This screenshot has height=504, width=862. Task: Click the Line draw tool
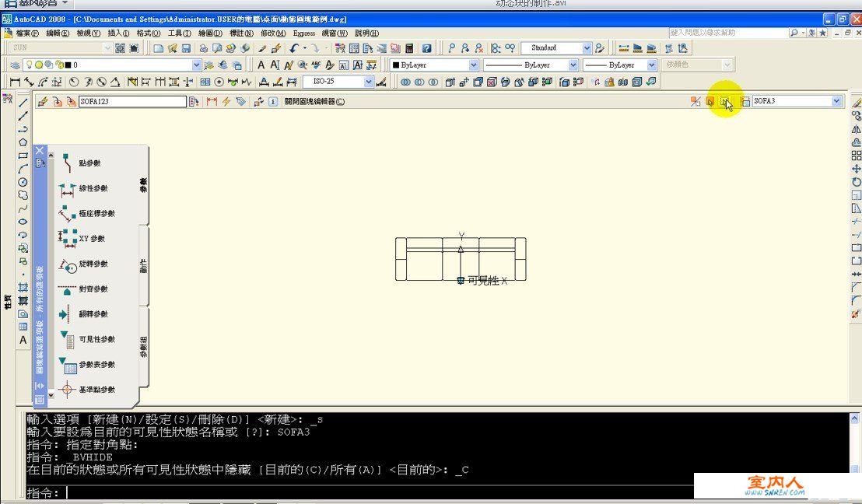click(23, 102)
